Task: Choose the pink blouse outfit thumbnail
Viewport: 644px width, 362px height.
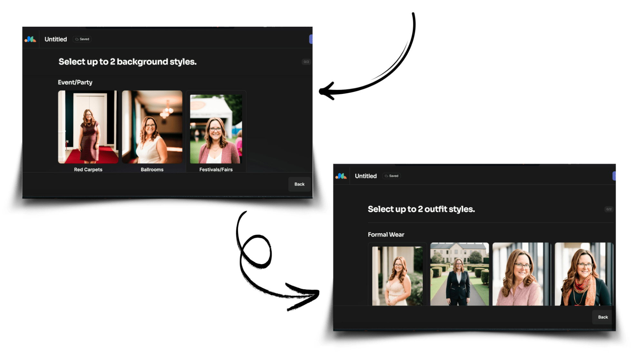Action: (x=521, y=274)
